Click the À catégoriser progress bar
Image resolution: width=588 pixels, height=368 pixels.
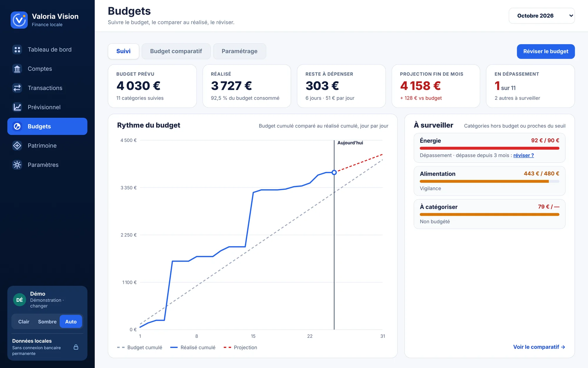pyautogui.click(x=489, y=215)
